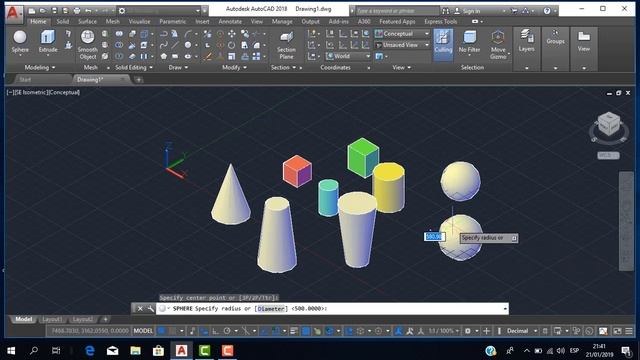The image size is (640, 360).
Task: Switch to the Start file tab
Action: pos(25,80)
